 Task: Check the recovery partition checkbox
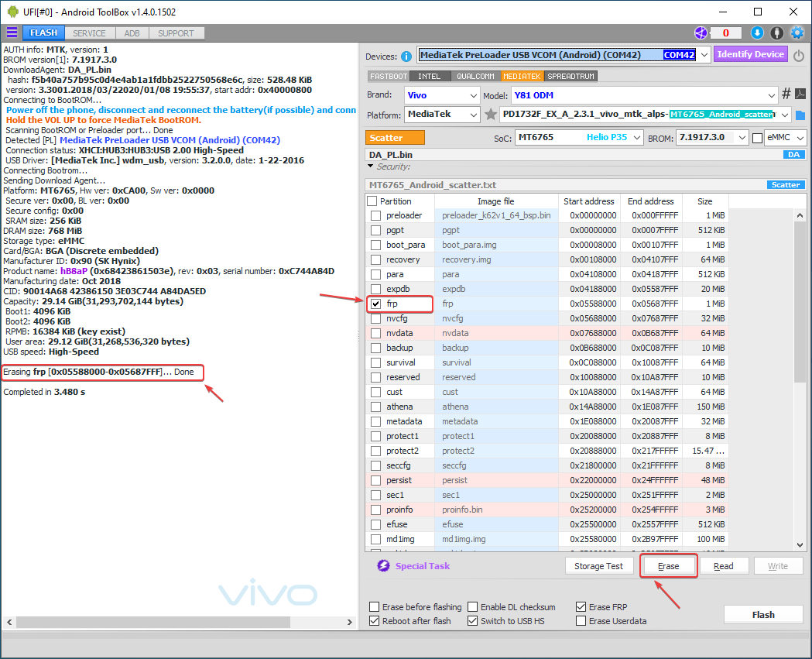(x=376, y=259)
